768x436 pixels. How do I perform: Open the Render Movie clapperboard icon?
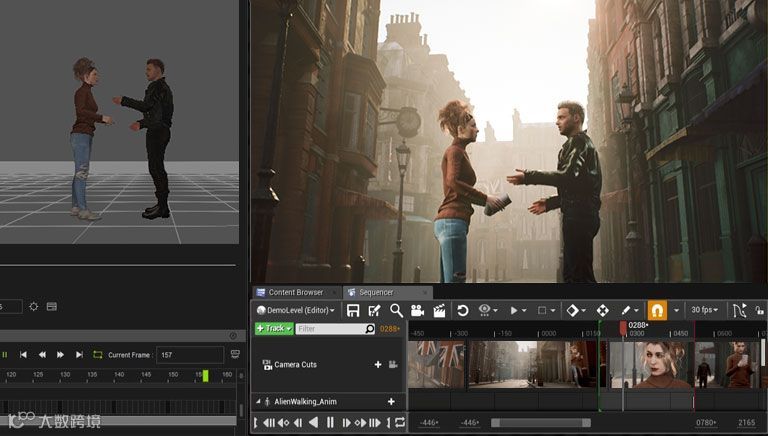(x=438, y=311)
